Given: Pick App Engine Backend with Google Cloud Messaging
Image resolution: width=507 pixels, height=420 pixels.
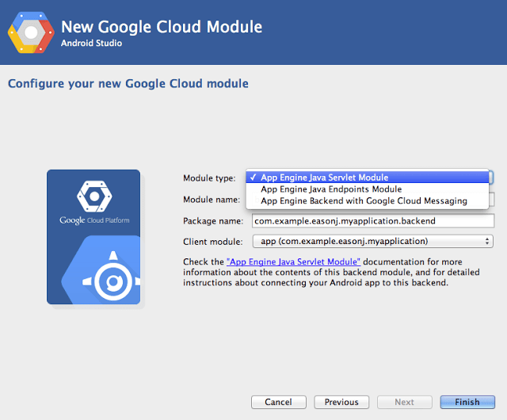Looking at the screenshot, I should (368, 200).
